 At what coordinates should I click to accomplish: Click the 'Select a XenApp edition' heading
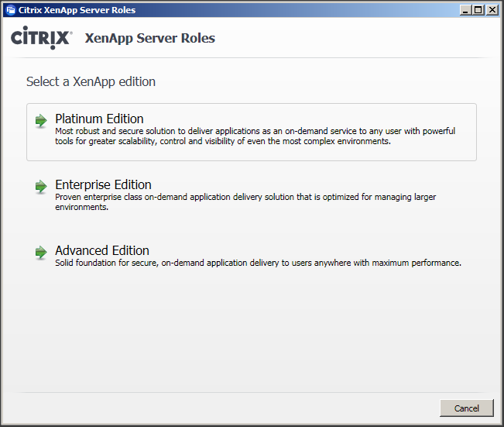coord(91,81)
